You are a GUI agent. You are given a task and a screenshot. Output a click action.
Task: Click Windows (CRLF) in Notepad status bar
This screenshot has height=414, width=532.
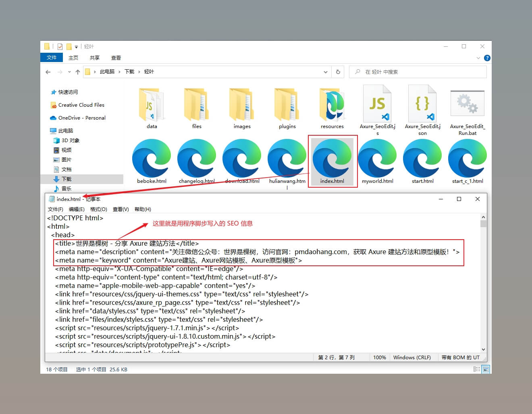pos(412,357)
